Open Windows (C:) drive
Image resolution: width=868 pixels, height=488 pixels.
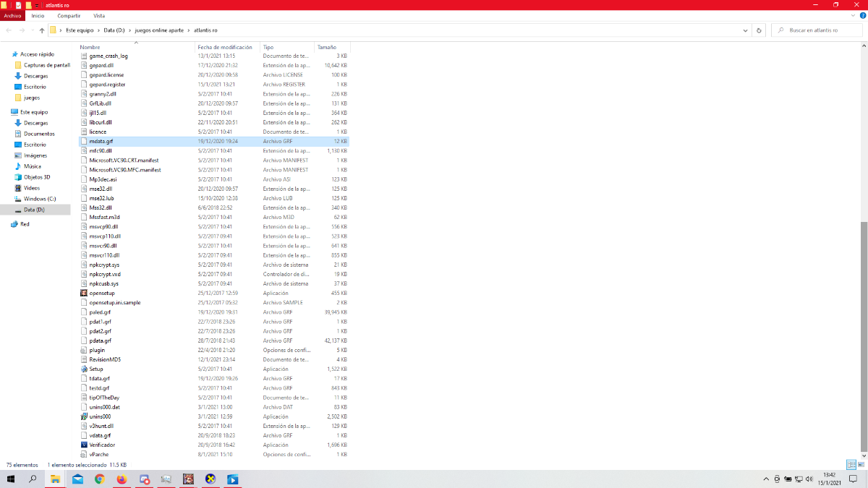(x=39, y=199)
